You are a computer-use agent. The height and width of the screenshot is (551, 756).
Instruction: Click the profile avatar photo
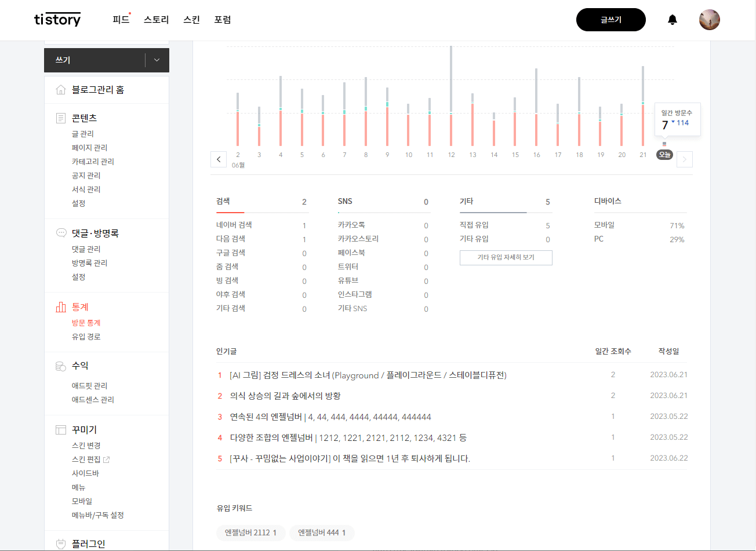point(709,19)
